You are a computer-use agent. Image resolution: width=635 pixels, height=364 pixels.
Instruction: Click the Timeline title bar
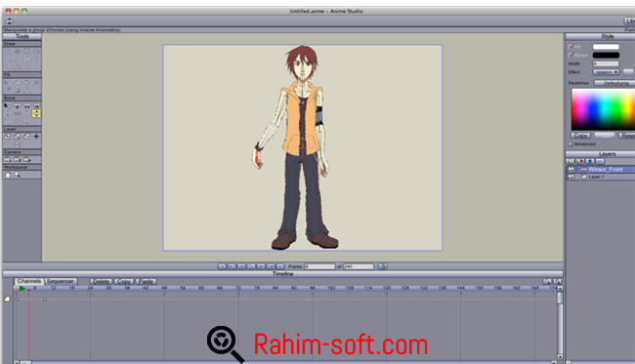tap(282, 274)
